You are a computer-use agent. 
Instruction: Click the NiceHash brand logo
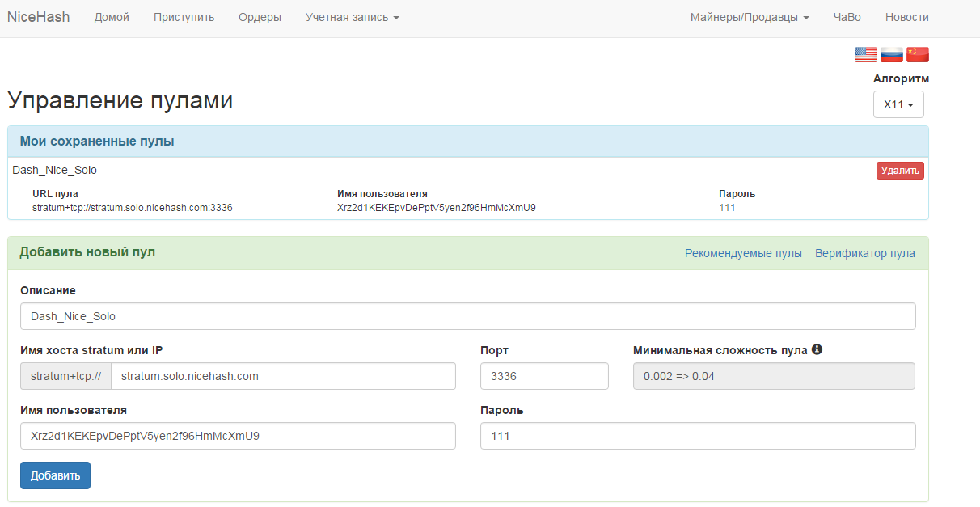(x=38, y=17)
